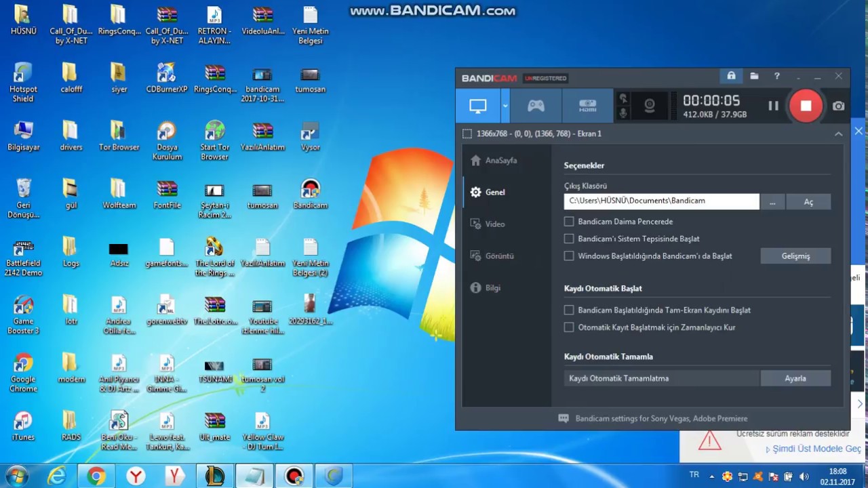Open Internet Explorer from taskbar
Viewport: 868px width, 488px height.
[56, 476]
